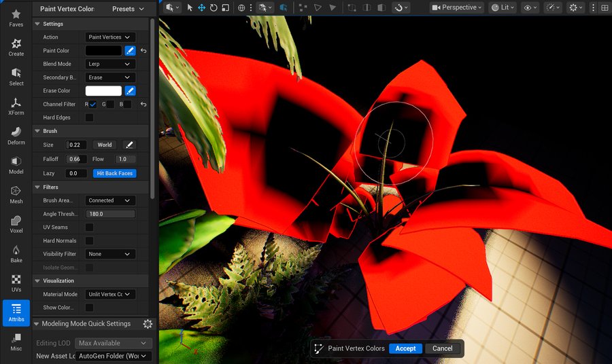Accept the Paint Vertex Colors changes
The image size is (612, 364).
(x=405, y=348)
